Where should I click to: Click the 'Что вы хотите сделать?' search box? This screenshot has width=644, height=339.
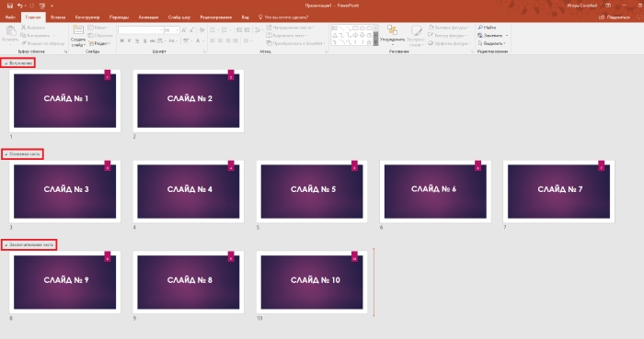coord(283,17)
